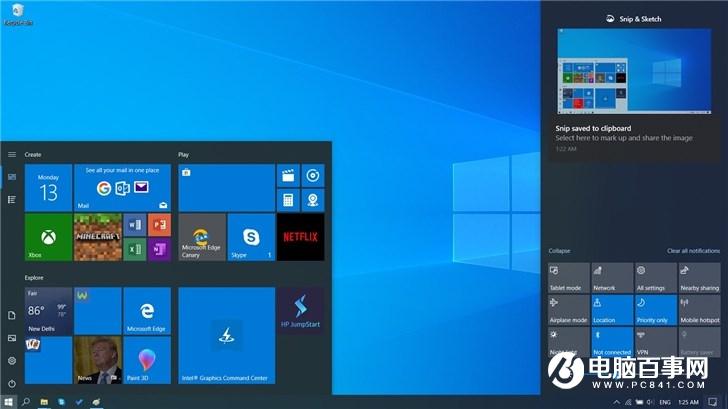Open the Solitaire cards tile

[x=48, y=360]
